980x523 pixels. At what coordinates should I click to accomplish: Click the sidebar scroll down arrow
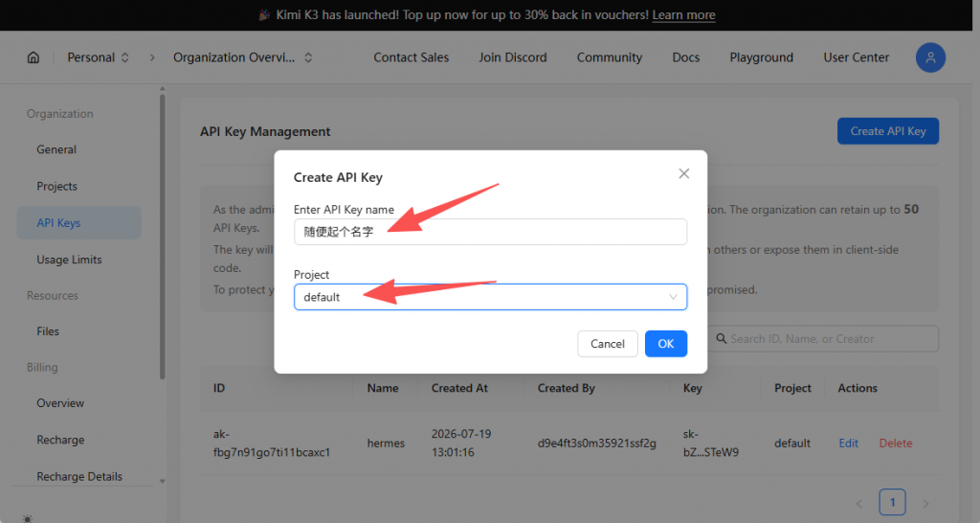click(x=163, y=481)
